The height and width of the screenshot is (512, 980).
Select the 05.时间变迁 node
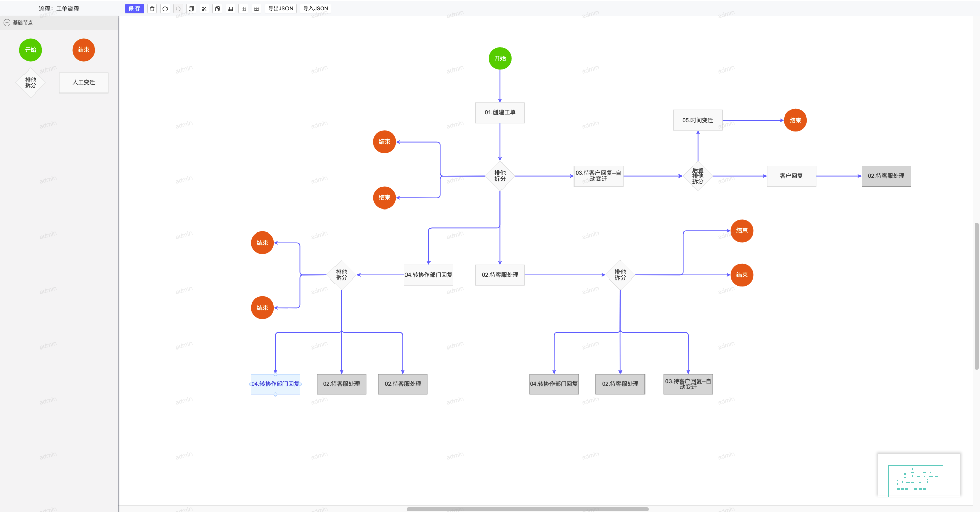[698, 120]
